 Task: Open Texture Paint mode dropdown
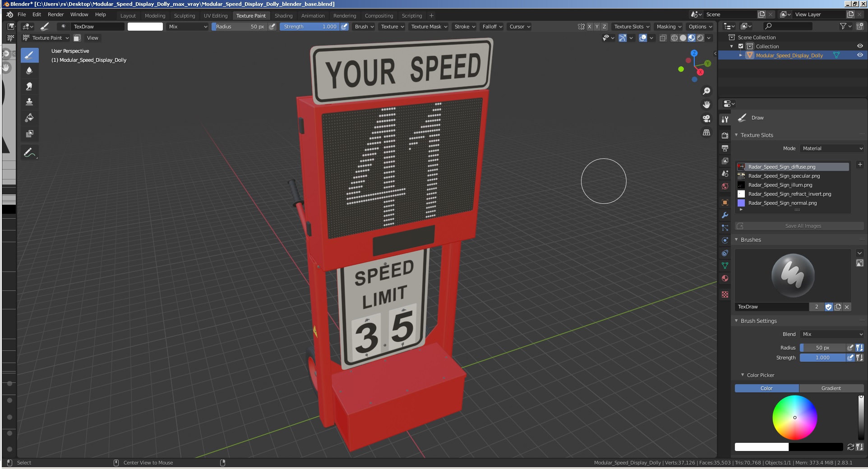pos(46,38)
